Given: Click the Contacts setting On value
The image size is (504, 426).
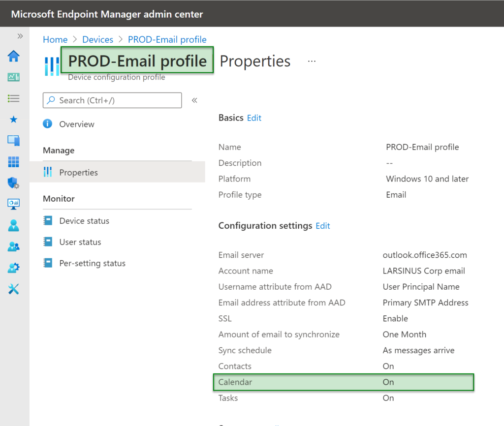Looking at the screenshot, I should 388,366.
